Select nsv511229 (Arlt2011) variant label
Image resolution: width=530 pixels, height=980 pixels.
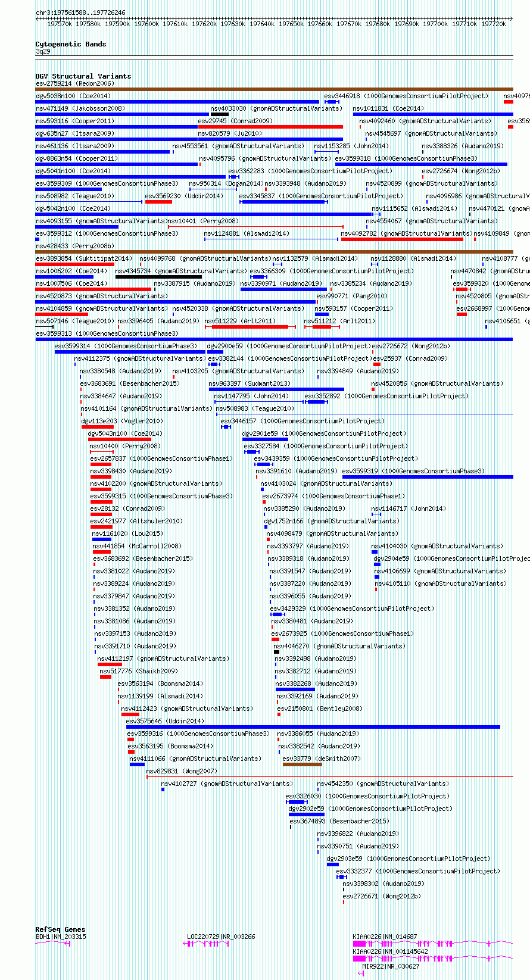click(240, 321)
